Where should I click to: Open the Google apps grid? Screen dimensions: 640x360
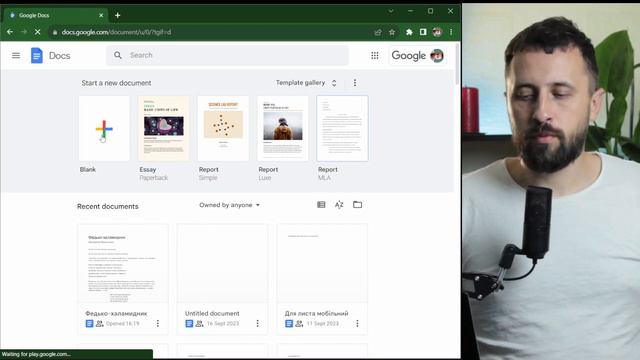click(375, 56)
